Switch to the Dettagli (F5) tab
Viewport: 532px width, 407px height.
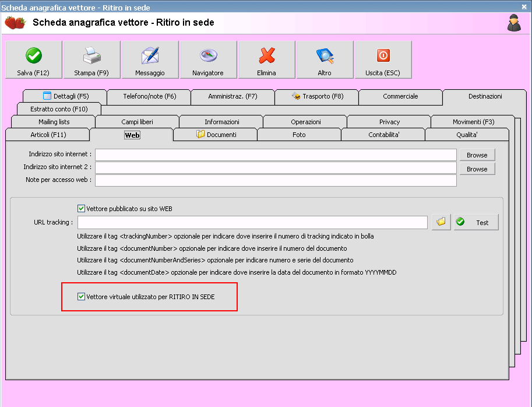coord(65,96)
